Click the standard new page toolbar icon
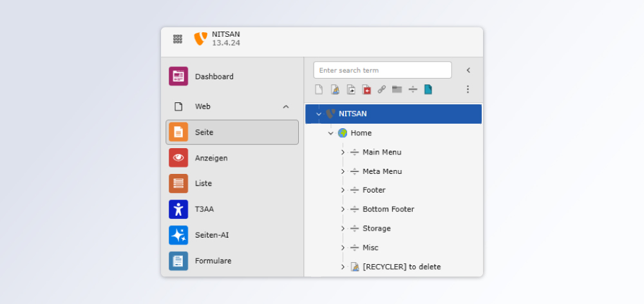The height and width of the screenshot is (304, 644). 319,90
